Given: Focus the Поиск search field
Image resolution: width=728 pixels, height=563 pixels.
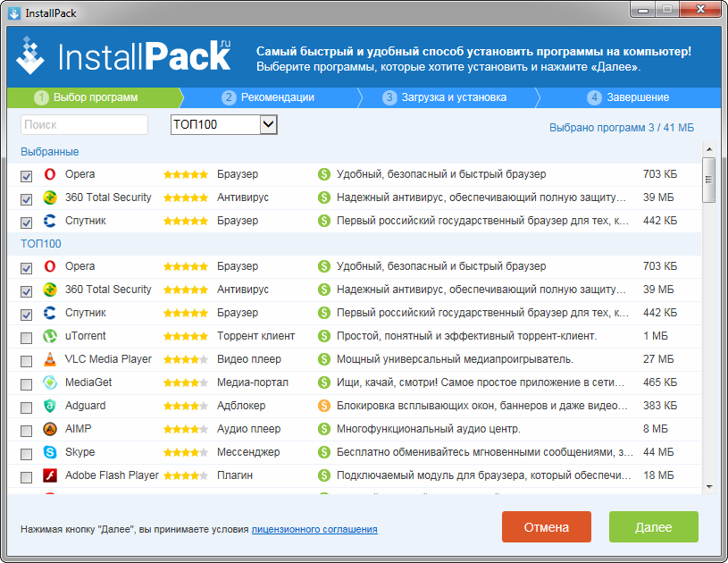Looking at the screenshot, I should point(85,124).
